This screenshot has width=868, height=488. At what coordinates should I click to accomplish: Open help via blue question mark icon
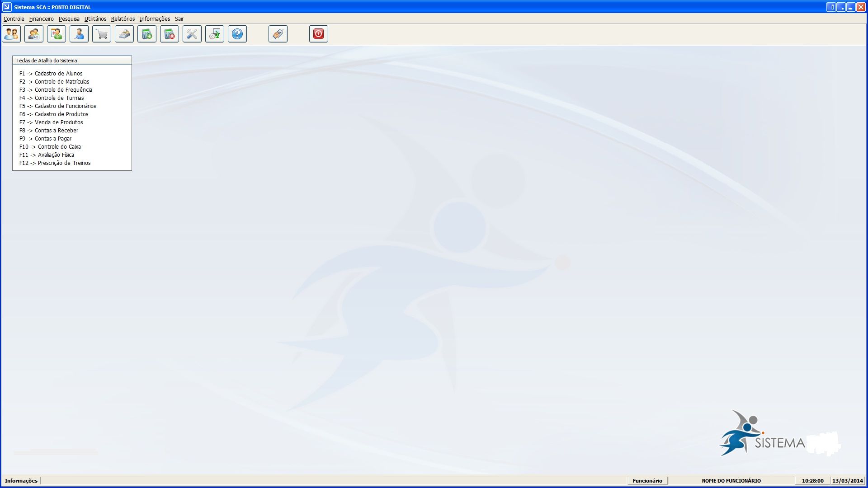(x=237, y=34)
